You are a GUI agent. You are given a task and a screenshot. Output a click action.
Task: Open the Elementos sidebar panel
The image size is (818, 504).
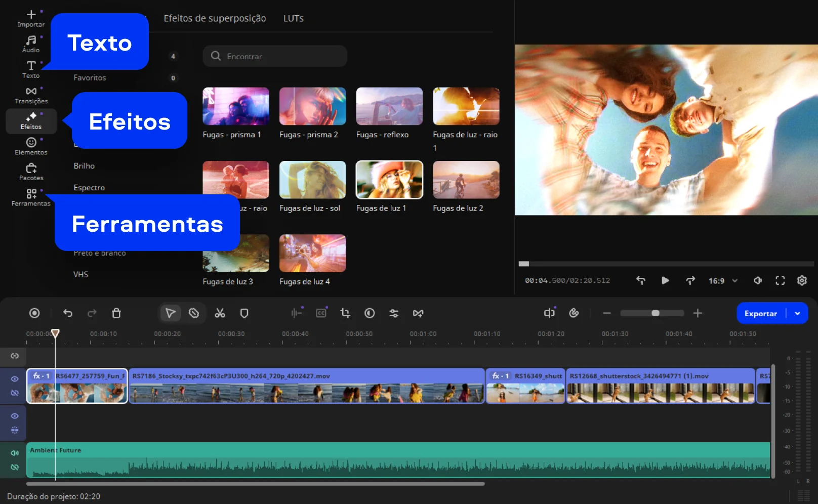coord(31,146)
